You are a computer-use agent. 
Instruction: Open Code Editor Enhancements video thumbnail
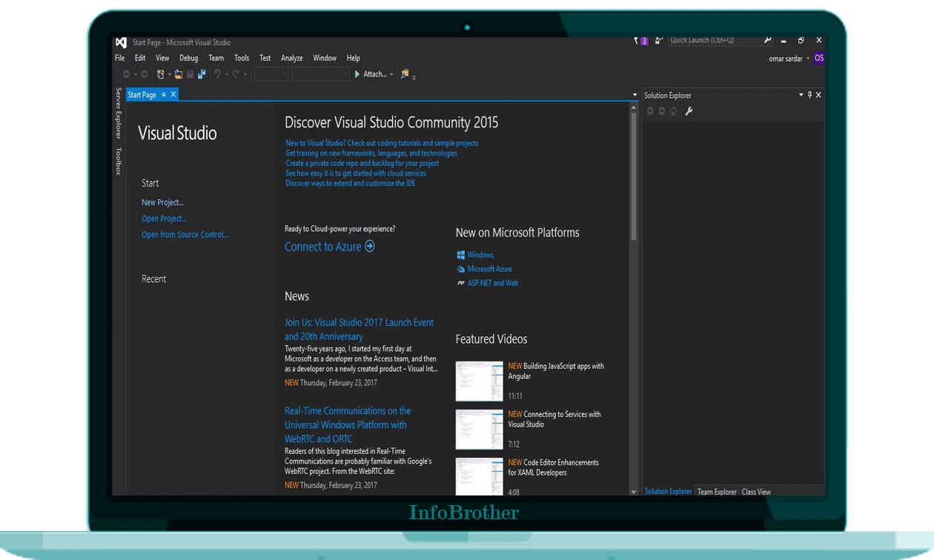[x=479, y=476]
